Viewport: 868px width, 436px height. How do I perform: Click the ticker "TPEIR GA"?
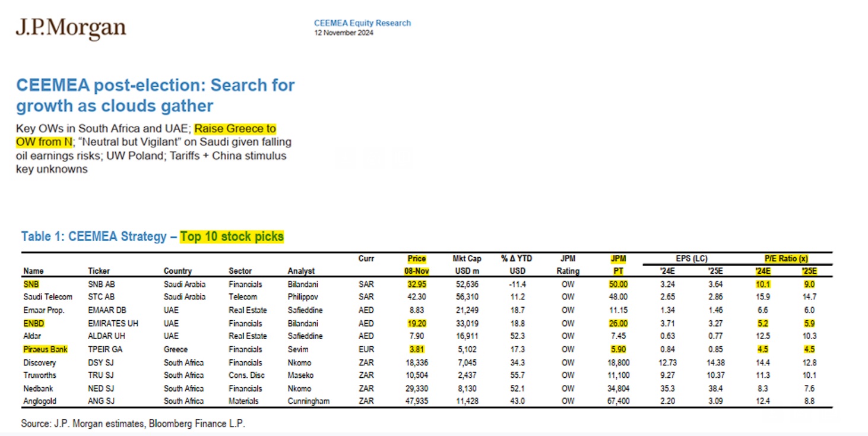click(x=105, y=349)
